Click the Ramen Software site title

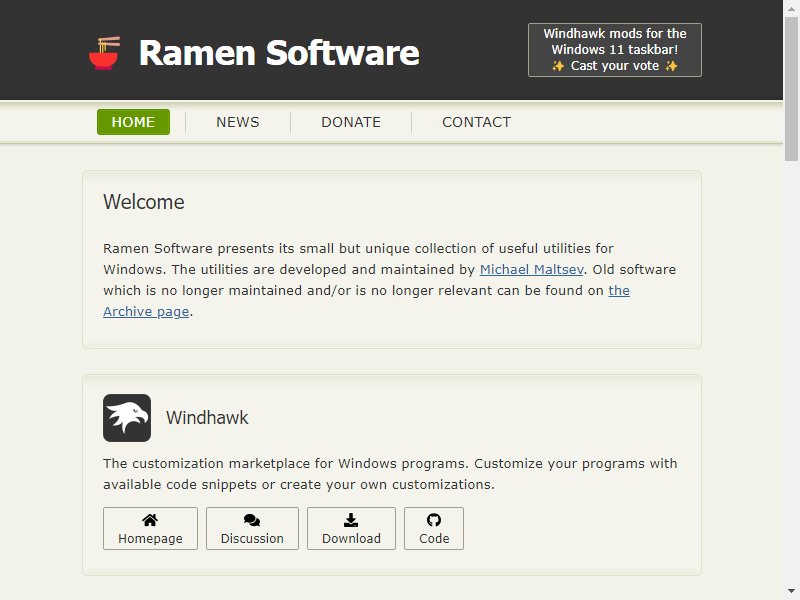pyautogui.click(x=279, y=53)
